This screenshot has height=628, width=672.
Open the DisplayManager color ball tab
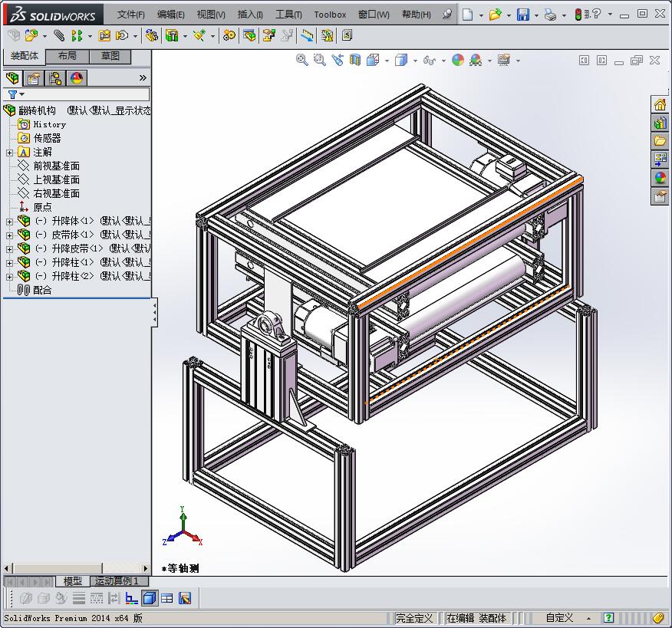coord(77,78)
